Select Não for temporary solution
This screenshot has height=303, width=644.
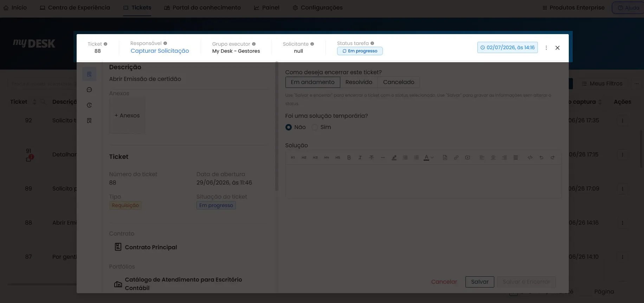(289, 127)
